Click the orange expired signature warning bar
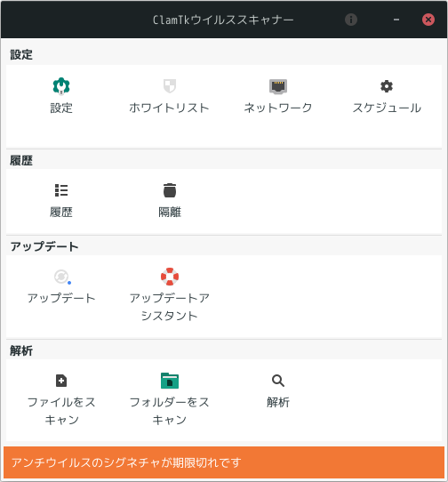This screenshot has height=482, width=448. [x=224, y=462]
